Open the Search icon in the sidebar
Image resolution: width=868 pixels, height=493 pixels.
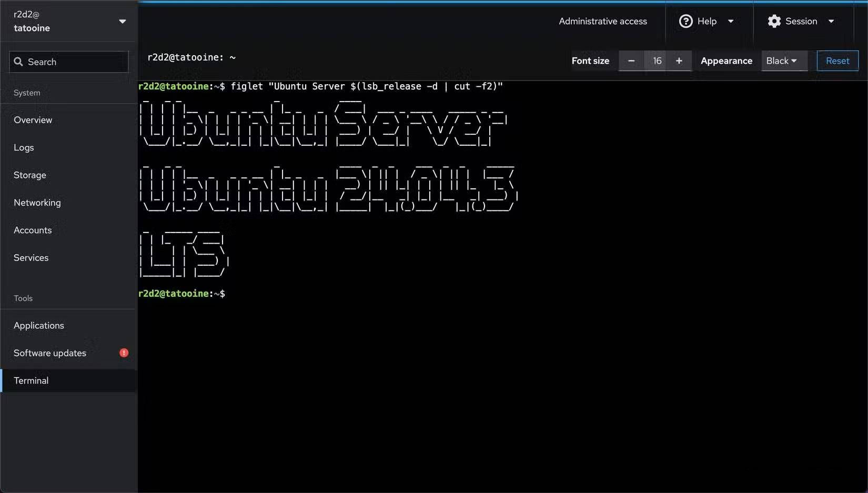[x=18, y=62]
